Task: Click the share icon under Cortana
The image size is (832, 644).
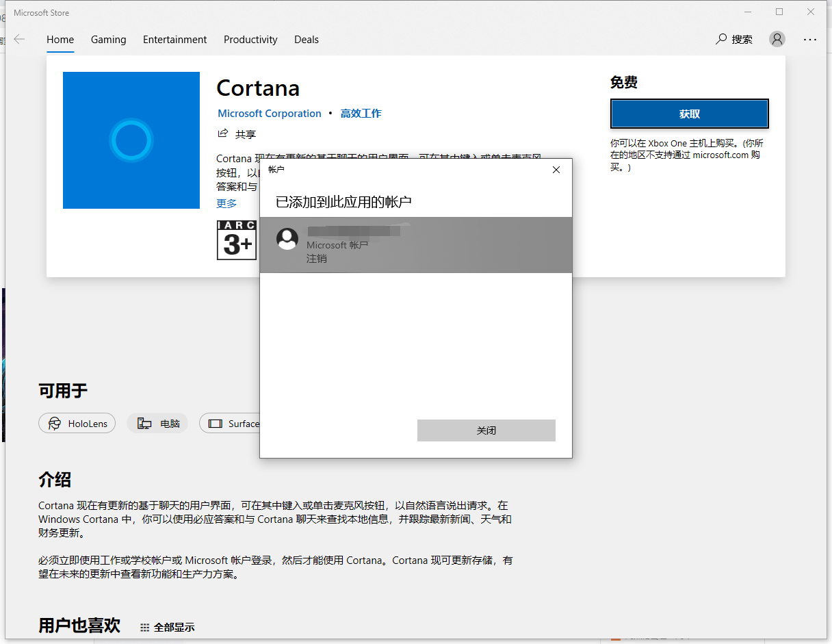Action: tap(222, 133)
